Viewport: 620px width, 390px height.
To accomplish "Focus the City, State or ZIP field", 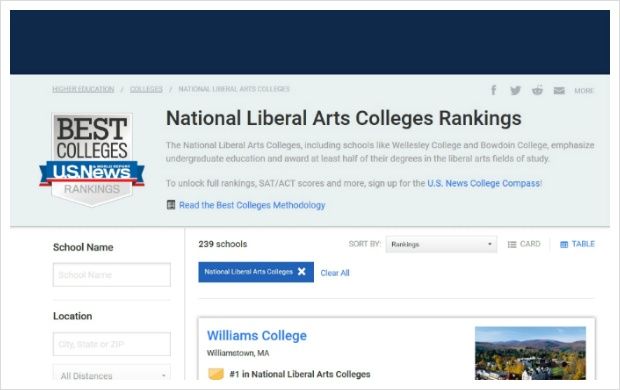I will (112, 344).
